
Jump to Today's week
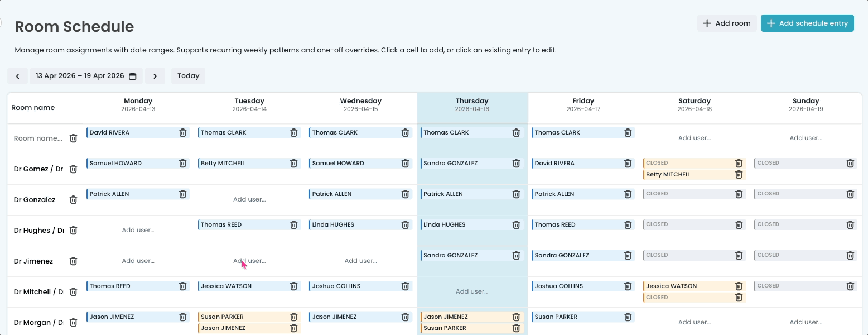tap(188, 76)
